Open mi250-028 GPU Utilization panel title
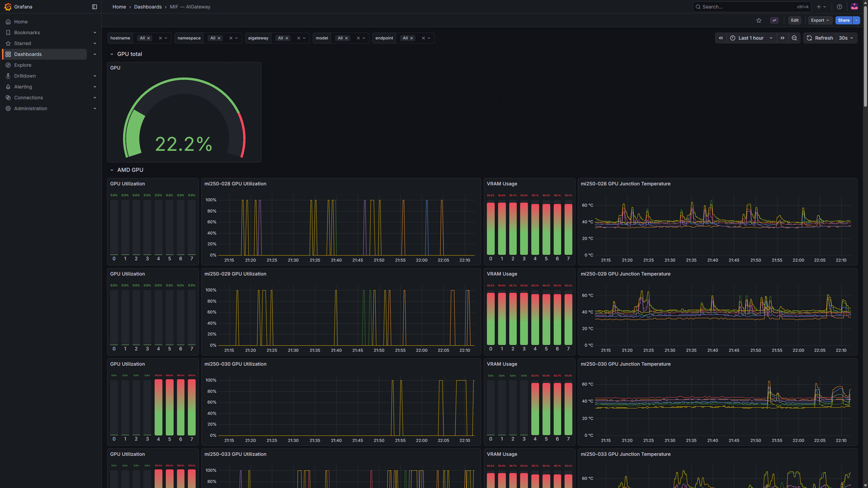This screenshot has height=488, width=868. click(x=235, y=184)
